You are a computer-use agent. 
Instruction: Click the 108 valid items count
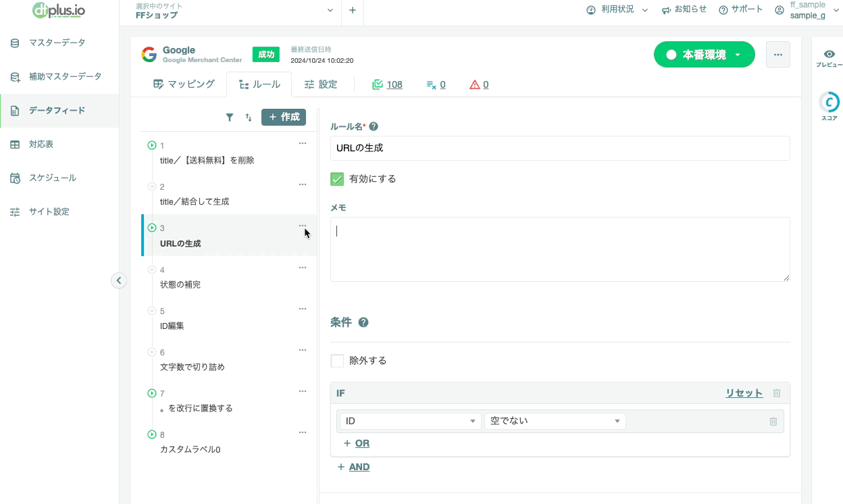[x=387, y=84]
